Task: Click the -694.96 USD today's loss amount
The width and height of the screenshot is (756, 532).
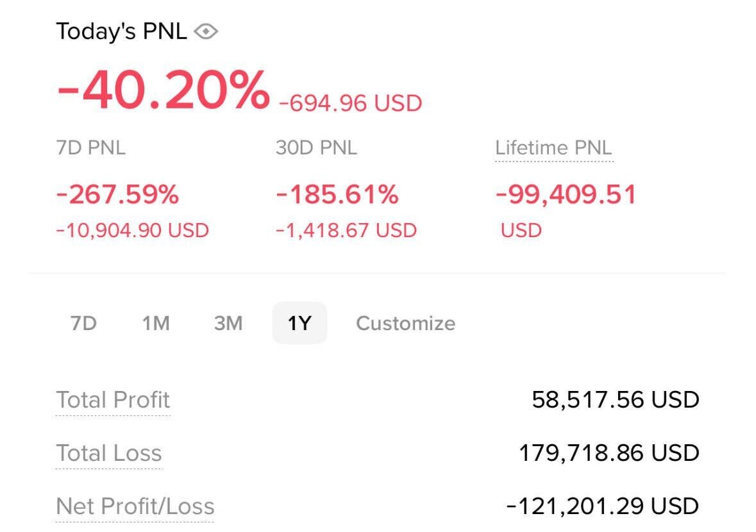Action: tap(350, 103)
